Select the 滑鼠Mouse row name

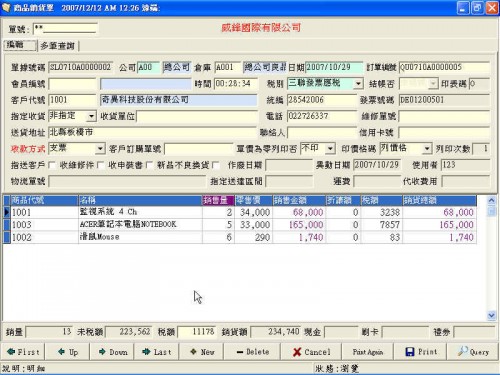pyautogui.click(x=99, y=237)
